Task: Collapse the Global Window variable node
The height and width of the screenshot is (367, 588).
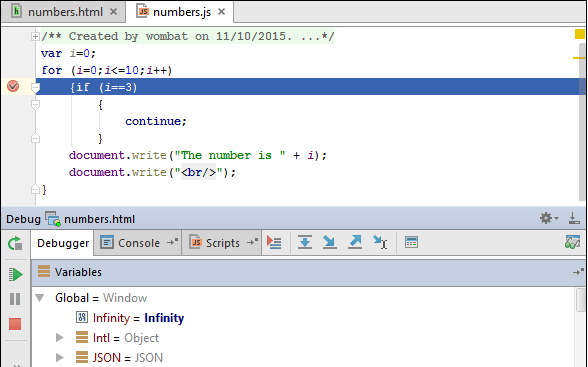Action: (x=40, y=298)
